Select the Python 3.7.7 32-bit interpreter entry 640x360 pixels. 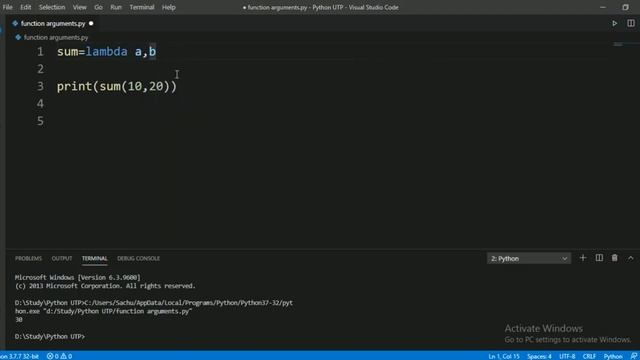tap(20, 356)
